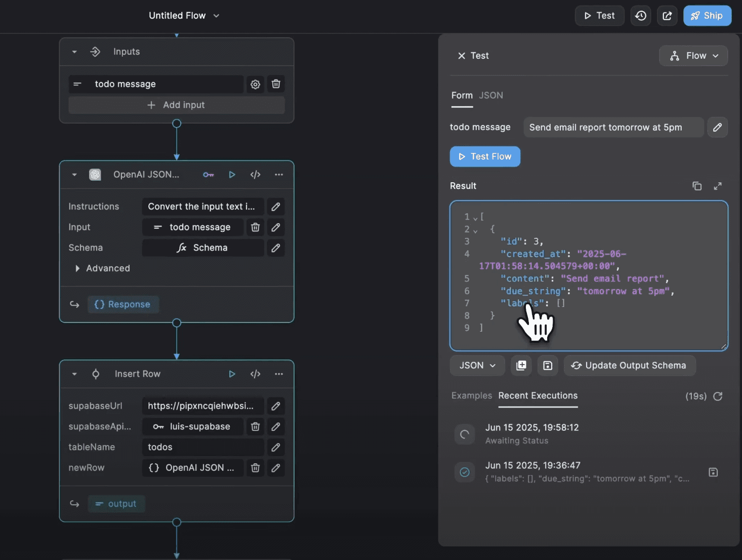Viewport: 742px width, 560px height.
Task: Edit the newRow field
Action: (x=276, y=468)
